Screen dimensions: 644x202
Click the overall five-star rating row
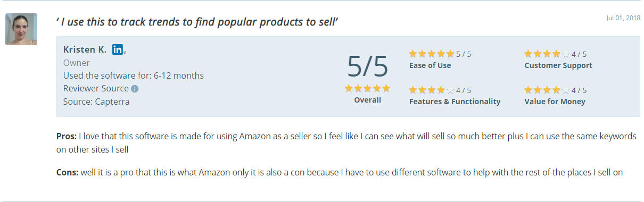(x=367, y=88)
